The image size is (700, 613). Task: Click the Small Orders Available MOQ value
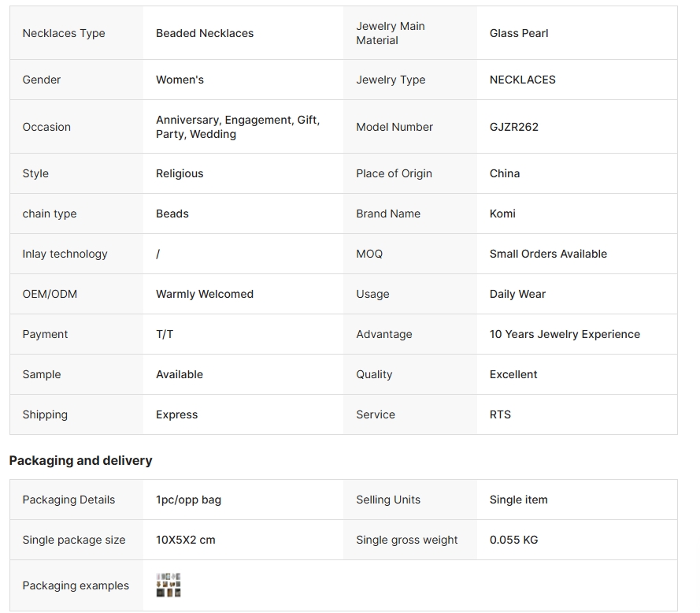click(548, 254)
